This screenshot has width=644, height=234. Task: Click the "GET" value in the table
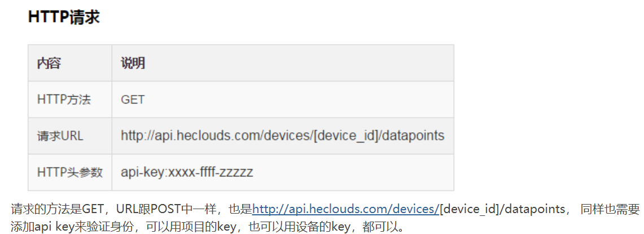133,100
